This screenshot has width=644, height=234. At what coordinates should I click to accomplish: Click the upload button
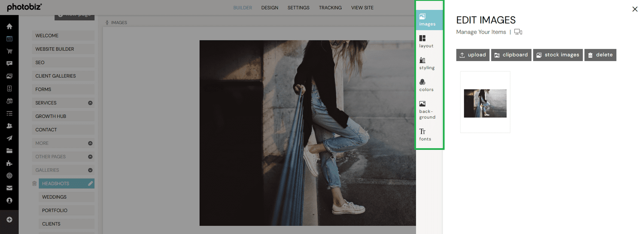473,55
